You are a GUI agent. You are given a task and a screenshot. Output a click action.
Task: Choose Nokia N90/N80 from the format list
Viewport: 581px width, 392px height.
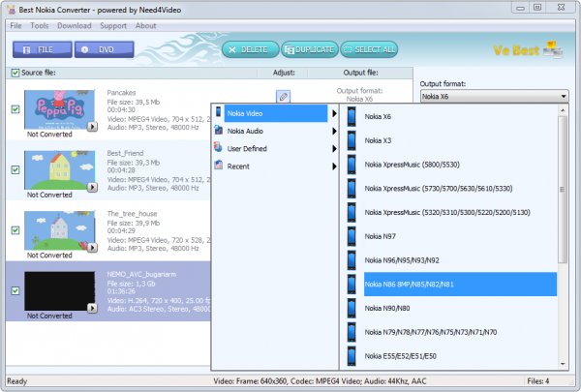(460, 308)
